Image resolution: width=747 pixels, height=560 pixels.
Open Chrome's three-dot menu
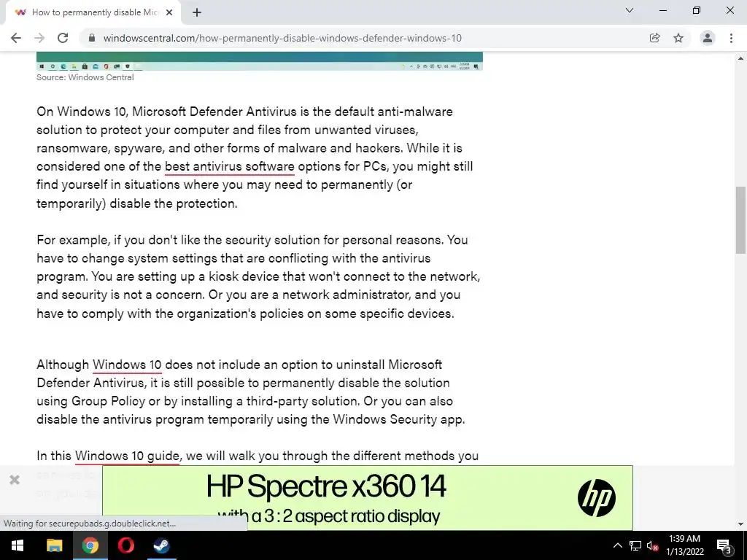click(731, 38)
